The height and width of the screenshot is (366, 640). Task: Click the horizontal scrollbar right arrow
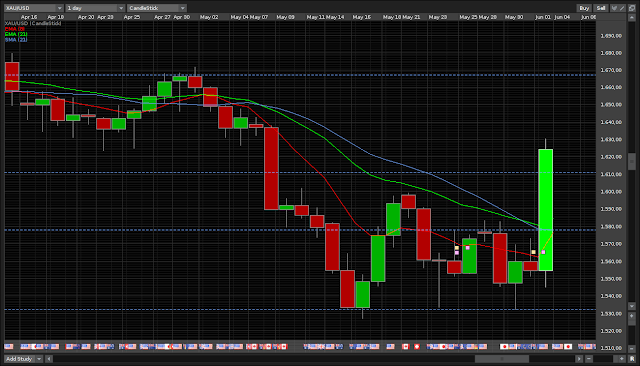579,359
